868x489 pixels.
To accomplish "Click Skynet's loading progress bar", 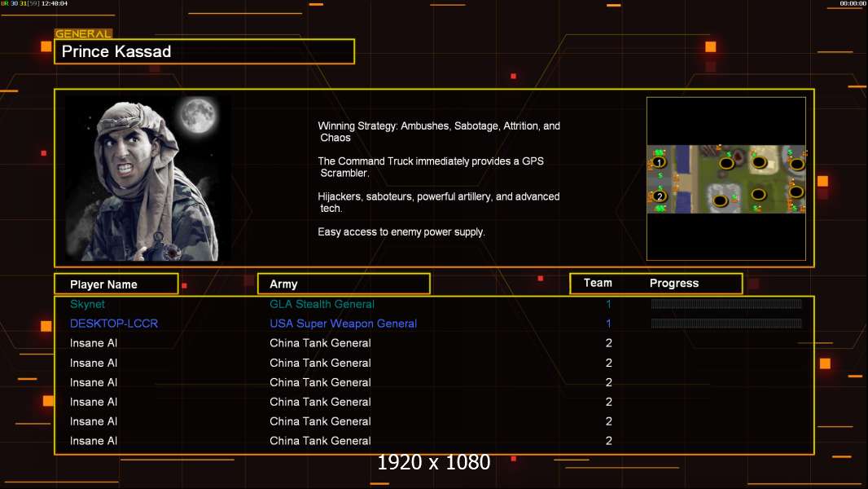I will point(726,303).
